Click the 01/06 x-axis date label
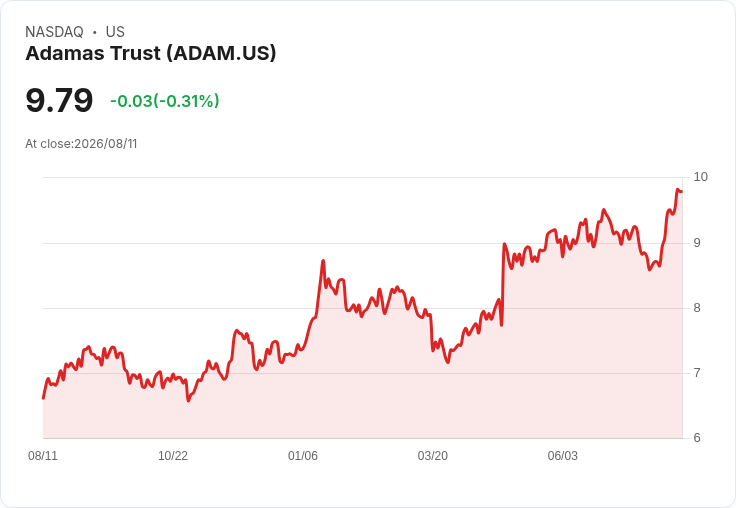Screen dimensions: 736x508 [303, 456]
